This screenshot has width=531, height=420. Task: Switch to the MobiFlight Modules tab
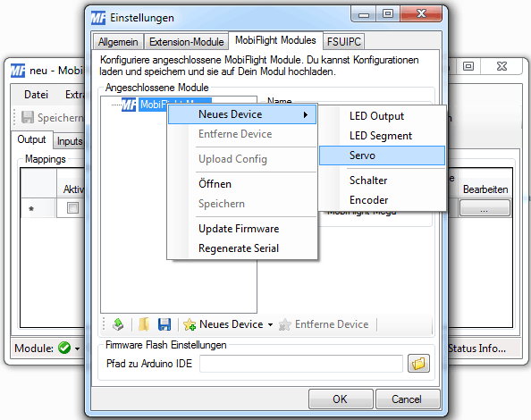pos(275,40)
